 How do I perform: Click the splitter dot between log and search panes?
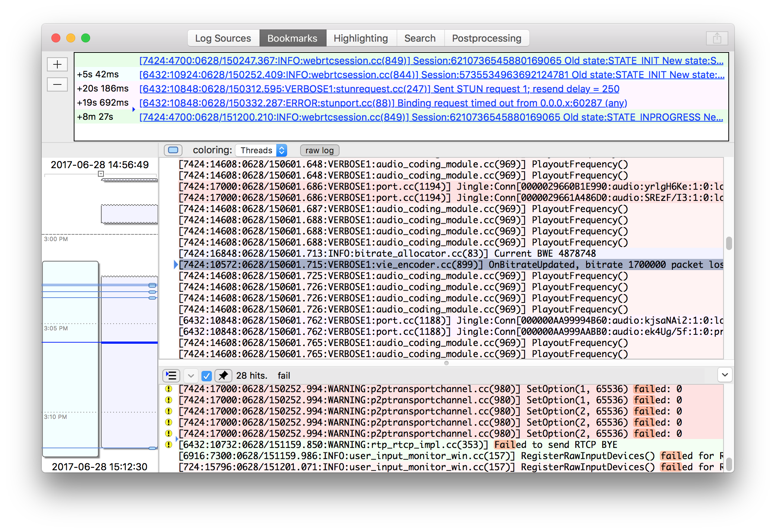(446, 363)
